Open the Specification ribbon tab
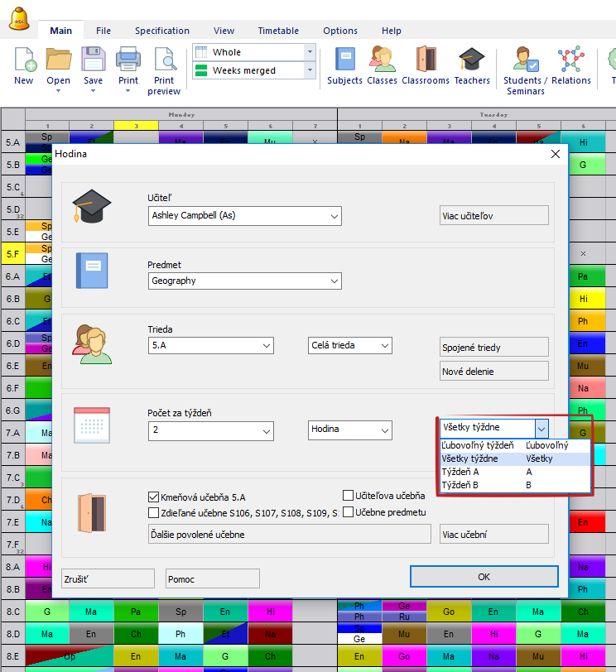Viewport: 616px width, 672px height. pos(162,31)
